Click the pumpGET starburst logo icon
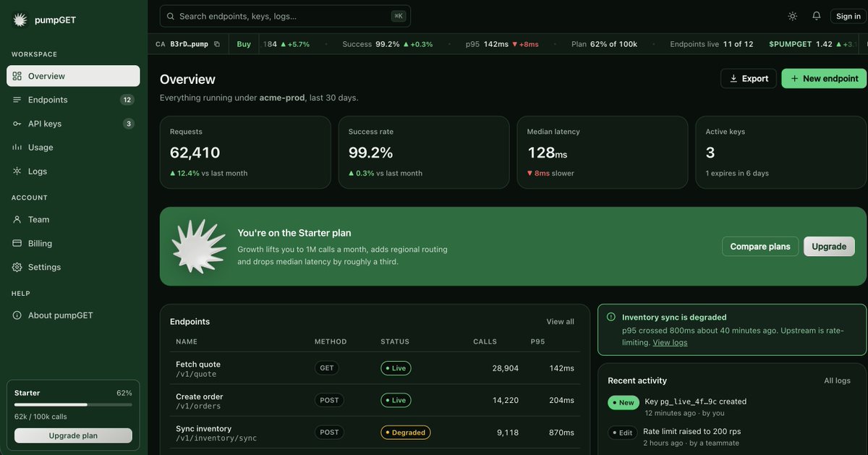 tap(20, 20)
